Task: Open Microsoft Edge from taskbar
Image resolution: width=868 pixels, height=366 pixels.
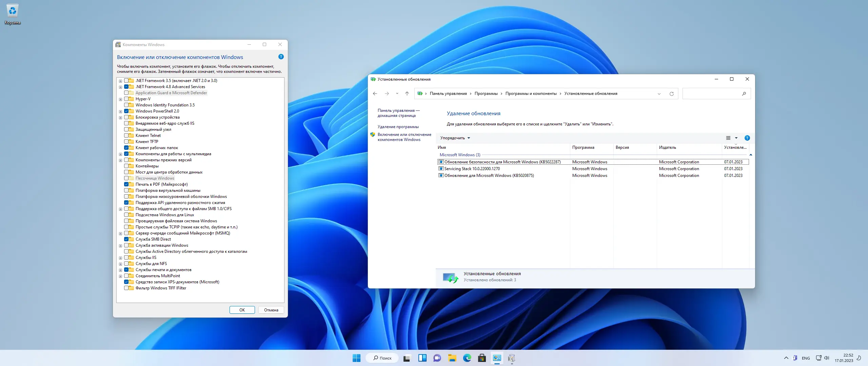Action: click(467, 358)
